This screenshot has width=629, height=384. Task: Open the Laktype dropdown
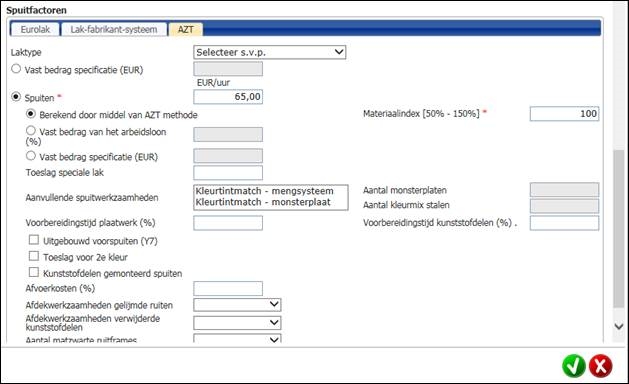(270, 52)
